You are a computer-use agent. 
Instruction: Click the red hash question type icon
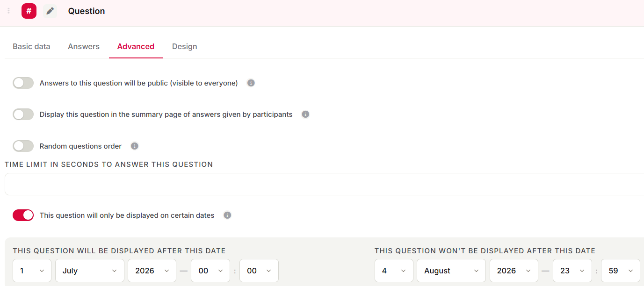(29, 11)
